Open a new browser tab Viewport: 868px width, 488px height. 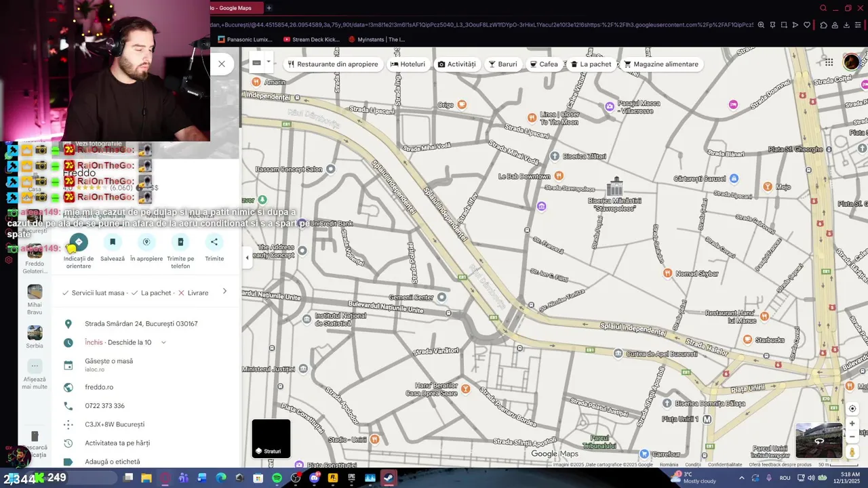269,8
